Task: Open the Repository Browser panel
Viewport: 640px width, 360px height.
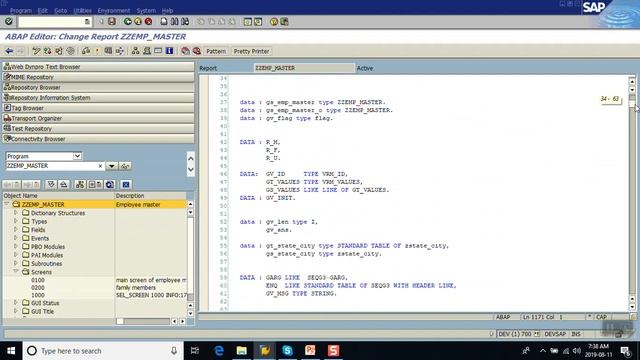Action: [98, 87]
